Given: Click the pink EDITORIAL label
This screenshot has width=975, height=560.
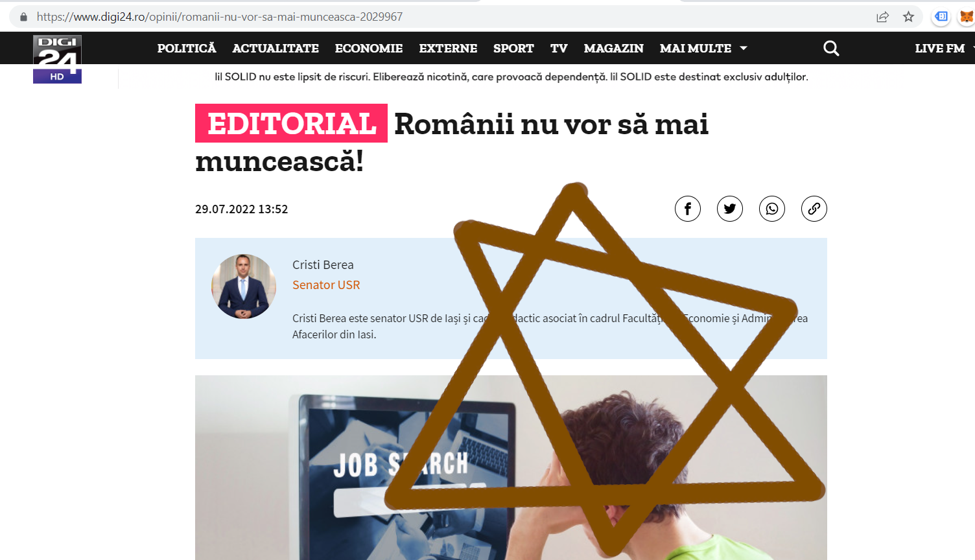Looking at the screenshot, I should (x=291, y=123).
